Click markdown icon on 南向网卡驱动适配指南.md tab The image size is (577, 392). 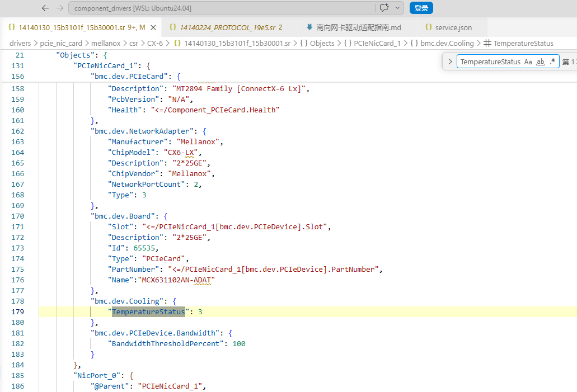pyautogui.click(x=309, y=27)
